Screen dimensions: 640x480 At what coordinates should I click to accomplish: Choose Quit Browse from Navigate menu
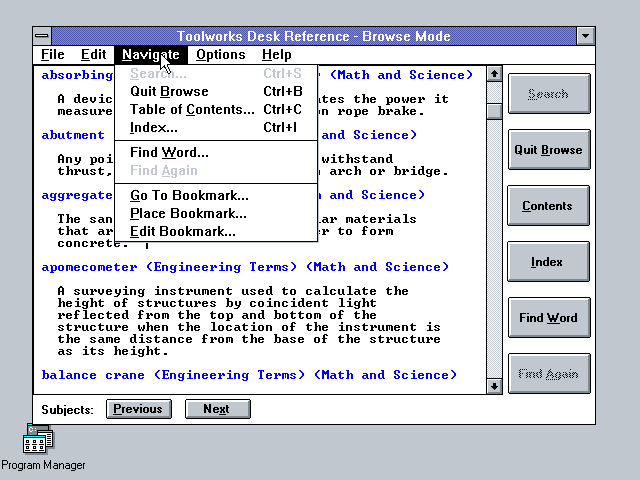pos(216,91)
